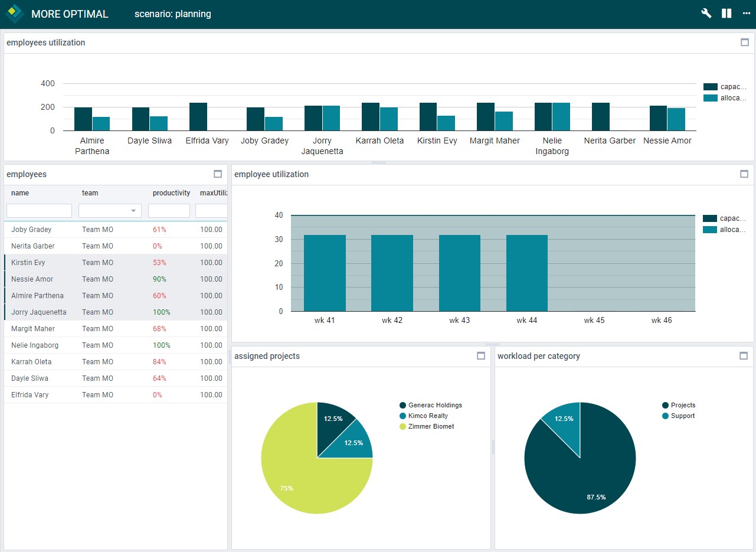Toggle Zimmer Biomet in assigned projects legend
Screen dimensions: 756x552
tap(427, 426)
